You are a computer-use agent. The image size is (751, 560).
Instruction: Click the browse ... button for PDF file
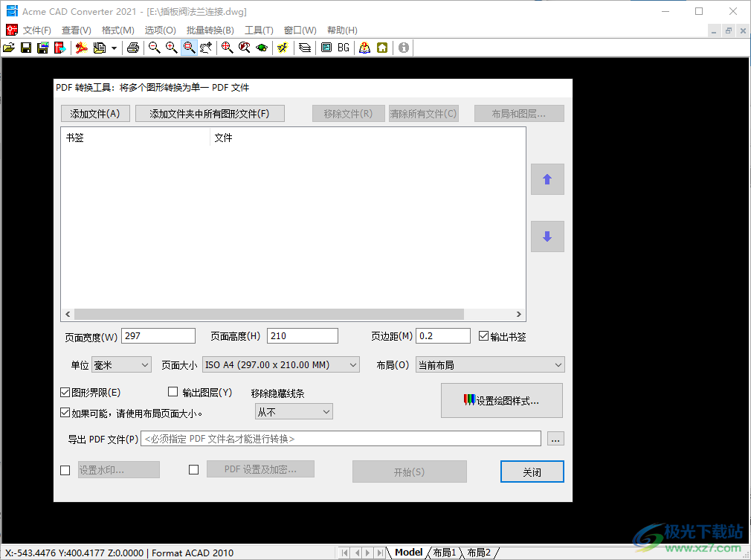point(555,439)
